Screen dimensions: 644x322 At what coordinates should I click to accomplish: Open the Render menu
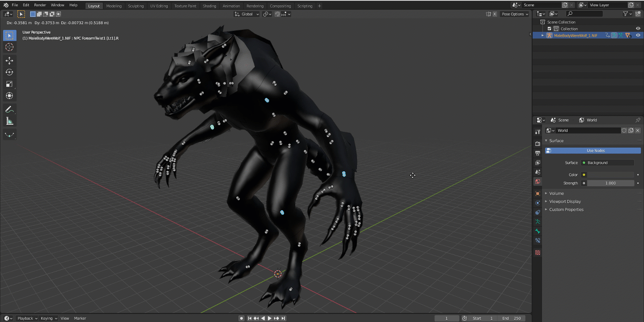click(x=40, y=5)
